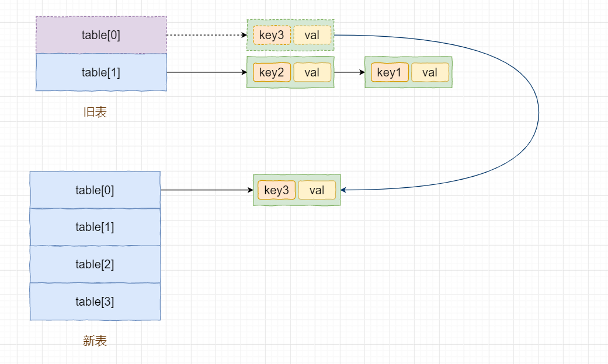Click the 旧表 label

pos(95,113)
